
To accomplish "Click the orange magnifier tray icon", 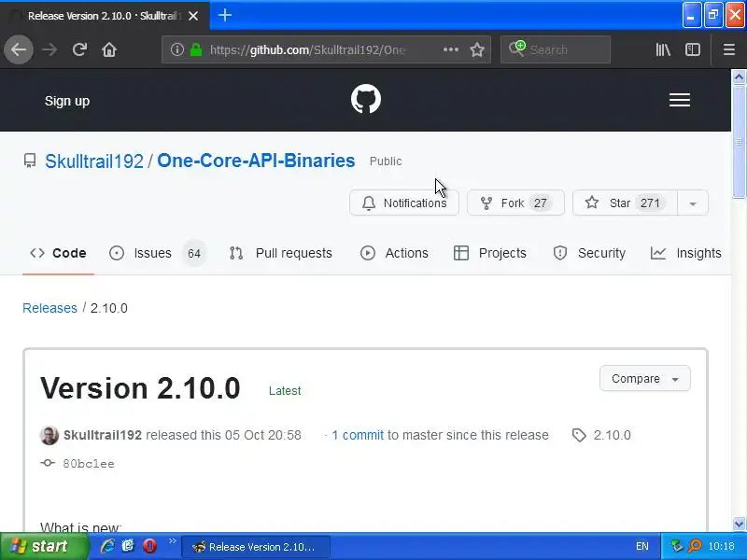I will 695,546.
